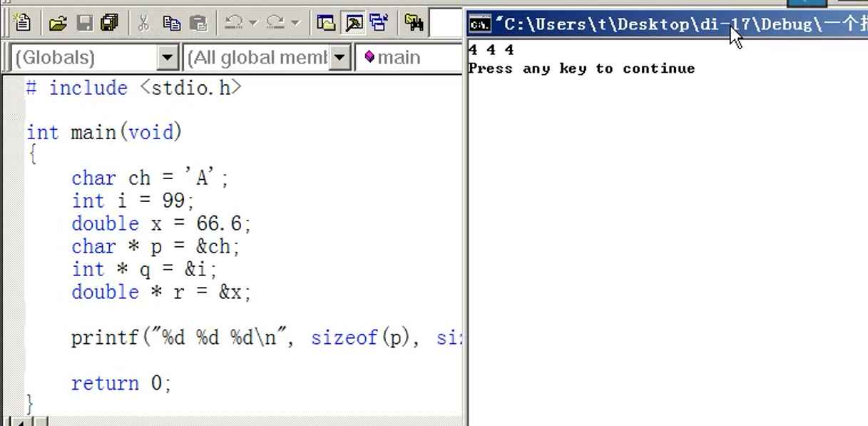Click the printf statement line

click(x=267, y=338)
